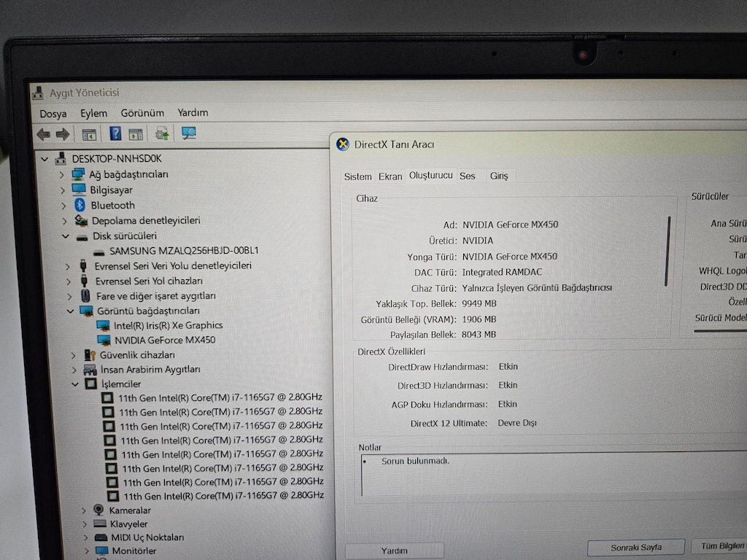This screenshot has height=560, width=747.
Task: Click the Depolama denetleyicileri icon
Action: click(81, 220)
